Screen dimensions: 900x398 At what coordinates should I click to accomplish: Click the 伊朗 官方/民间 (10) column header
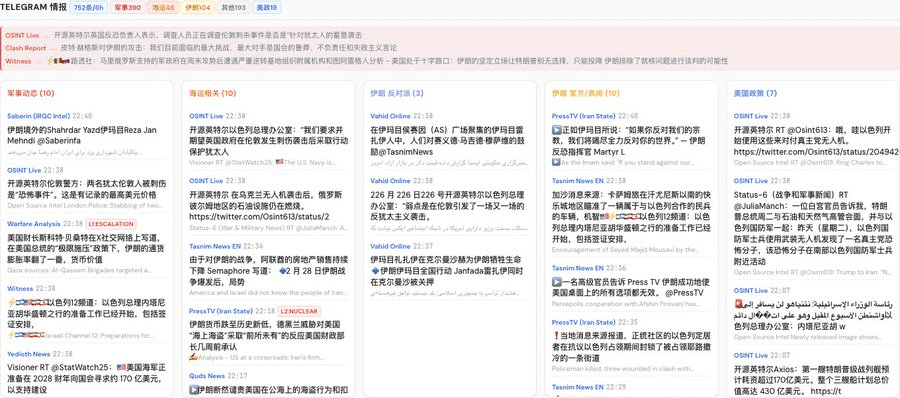[585, 93]
